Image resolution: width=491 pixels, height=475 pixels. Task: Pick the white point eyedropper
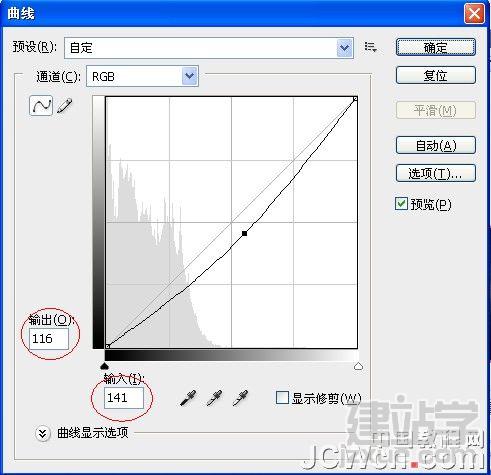240,398
